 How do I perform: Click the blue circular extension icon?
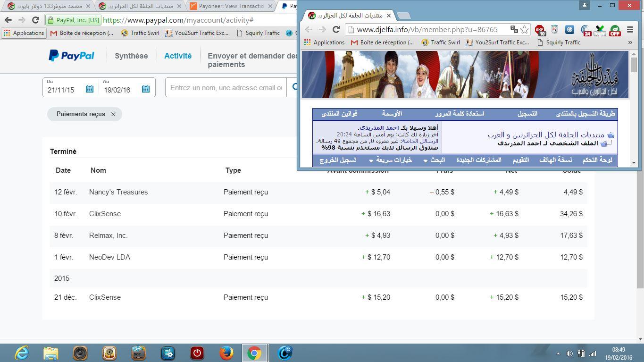click(x=569, y=29)
